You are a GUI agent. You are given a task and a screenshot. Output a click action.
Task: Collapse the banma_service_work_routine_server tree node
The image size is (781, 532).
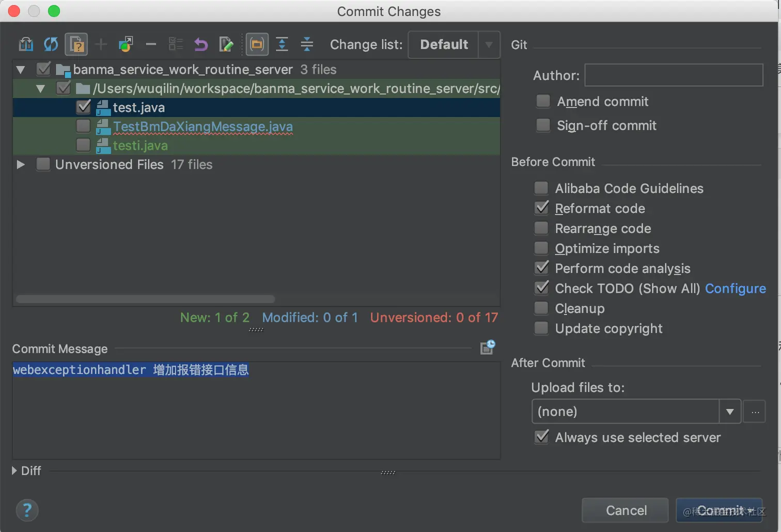(21, 70)
